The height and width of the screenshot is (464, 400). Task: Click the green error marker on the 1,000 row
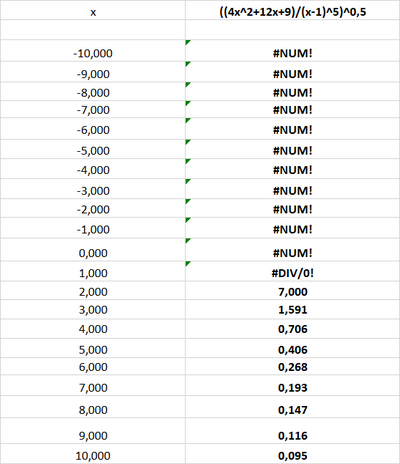[188, 264]
